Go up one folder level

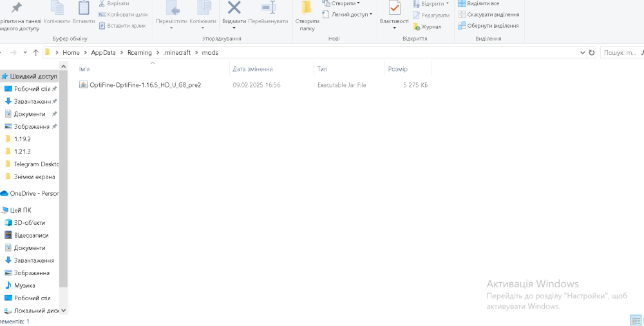point(35,53)
